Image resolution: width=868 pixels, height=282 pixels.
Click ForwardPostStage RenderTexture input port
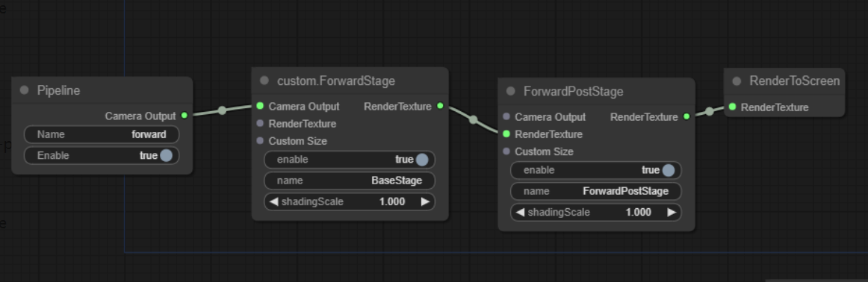tap(506, 134)
